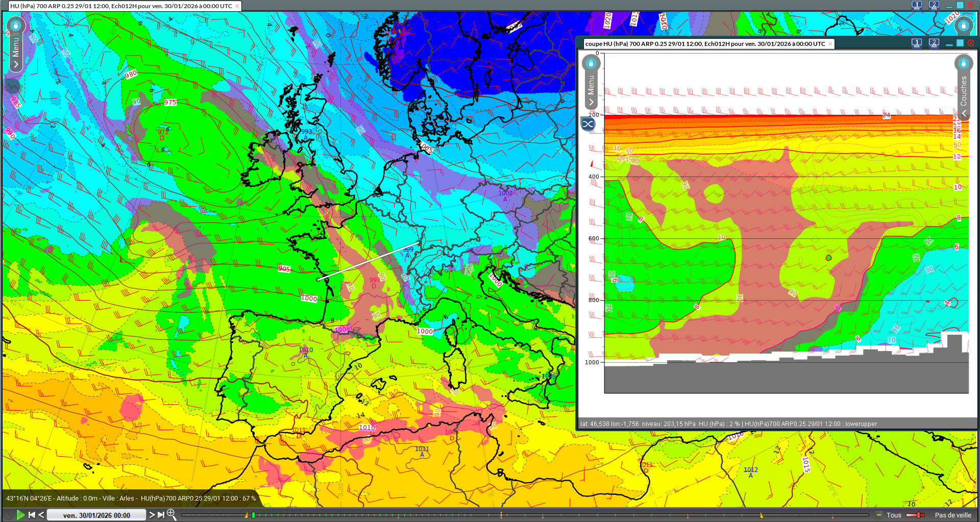Toggle the lock above the main map Menu
Screen dimensions: 980x522
[x=16, y=25]
